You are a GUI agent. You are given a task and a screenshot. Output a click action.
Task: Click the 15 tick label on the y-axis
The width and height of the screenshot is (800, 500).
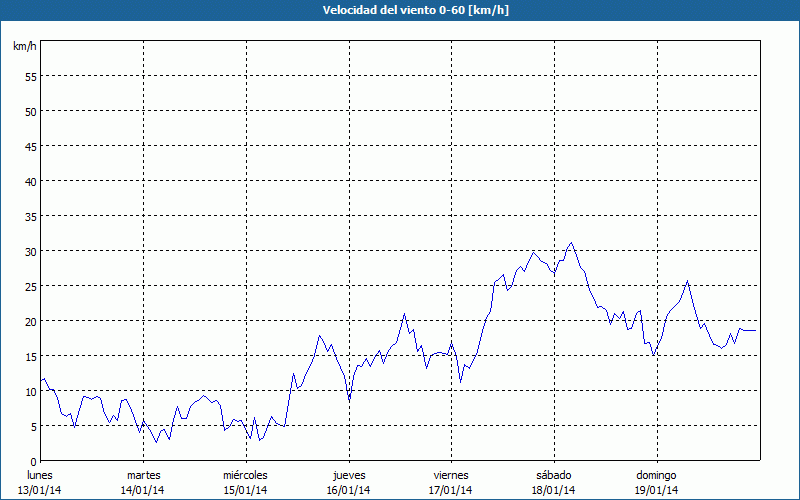click(x=30, y=356)
